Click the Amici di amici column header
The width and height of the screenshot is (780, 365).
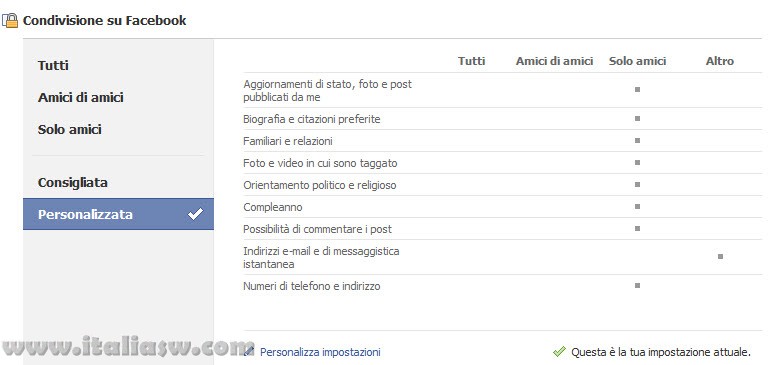tap(555, 61)
